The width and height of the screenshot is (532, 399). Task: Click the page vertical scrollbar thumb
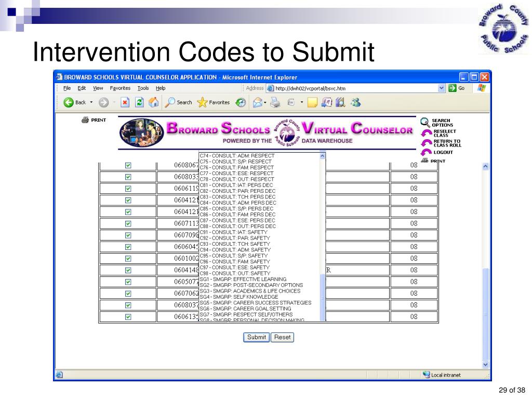[x=486, y=314]
